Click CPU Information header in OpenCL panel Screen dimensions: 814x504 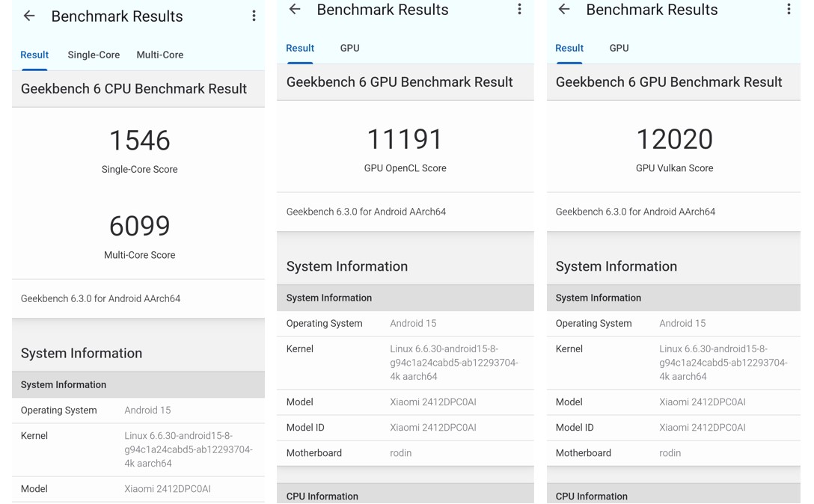coord(406,494)
